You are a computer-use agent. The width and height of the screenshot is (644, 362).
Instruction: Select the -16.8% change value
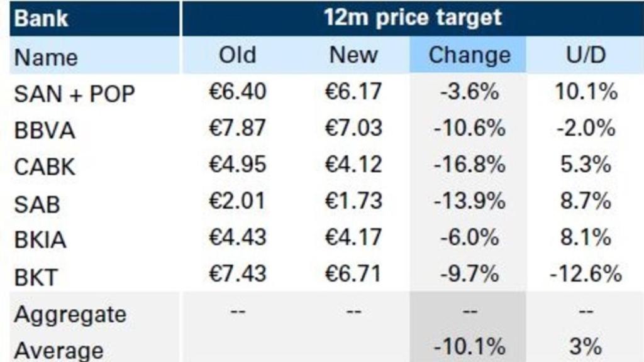469,165
